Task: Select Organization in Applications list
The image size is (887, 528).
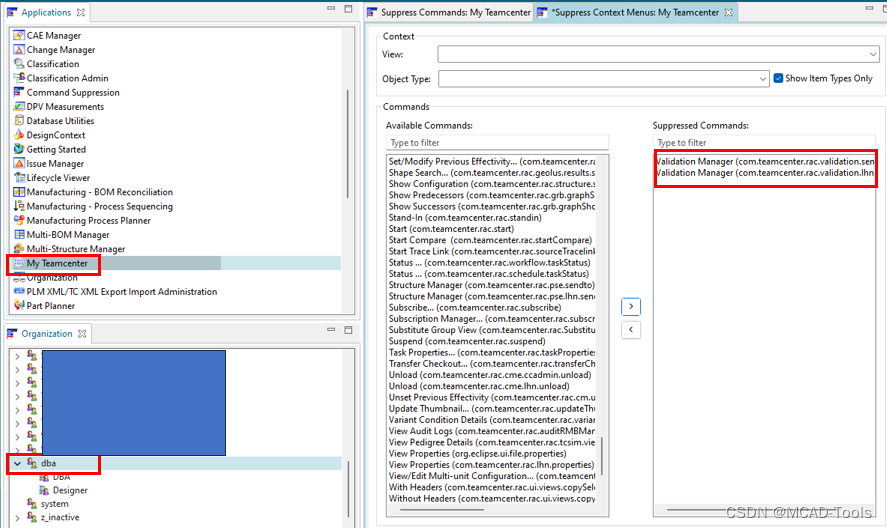Action: 51,277
